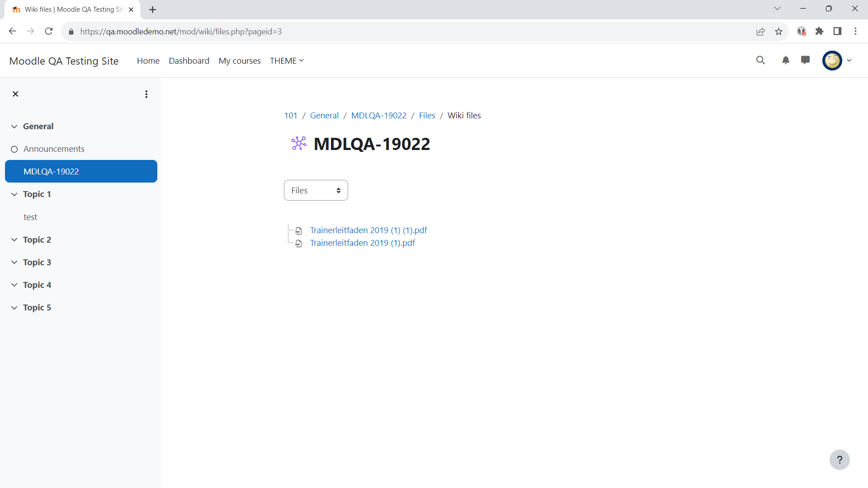Click the Wiki files breadcrumb text
This screenshot has width=868, height=488.
click(464, 115)
